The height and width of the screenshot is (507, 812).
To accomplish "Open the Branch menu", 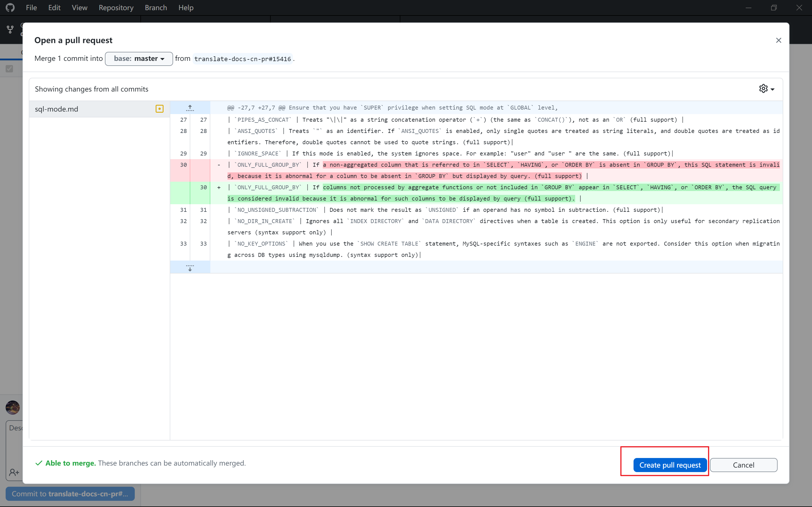I will 156,7.
